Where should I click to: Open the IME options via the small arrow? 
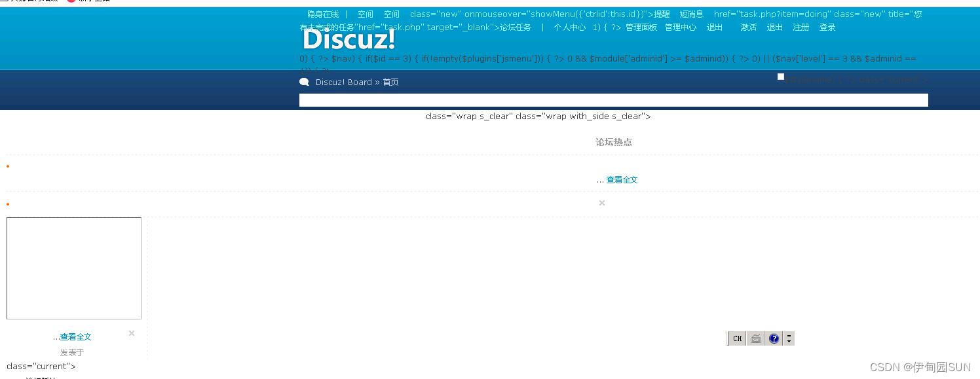click(789, 338)
